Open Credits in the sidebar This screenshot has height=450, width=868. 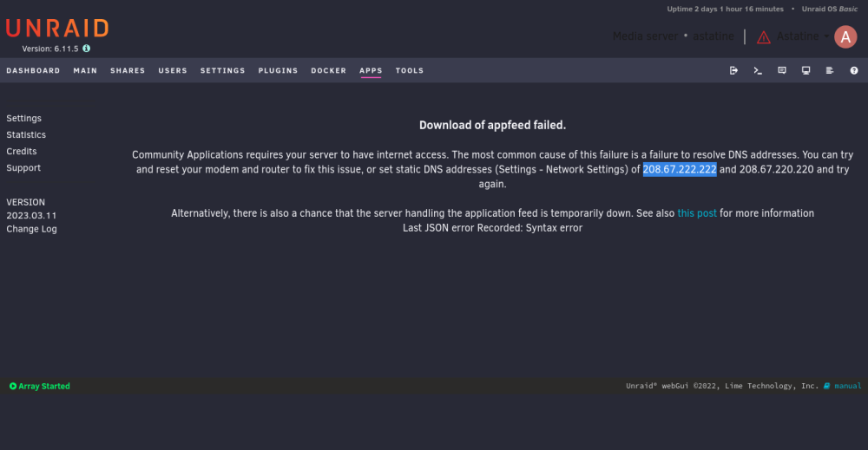pos(22,152)
